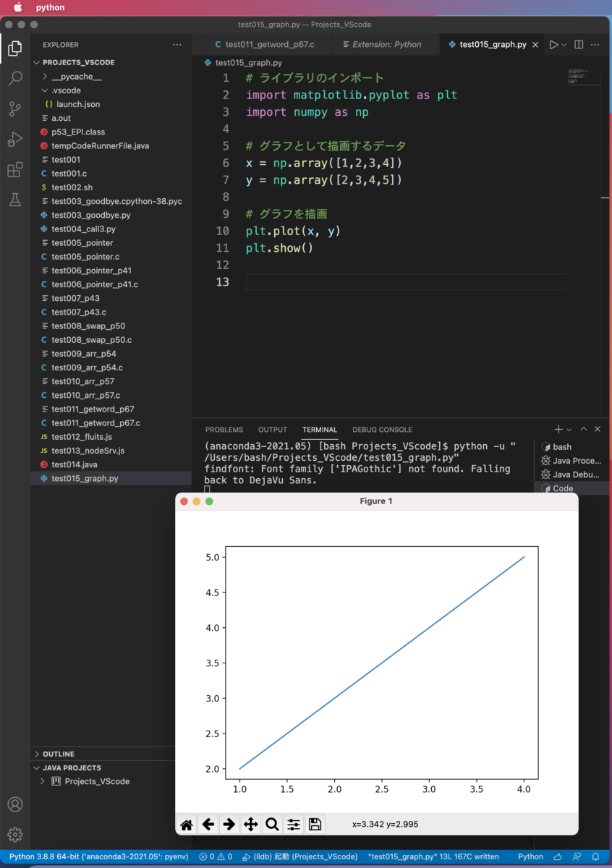The height and width of the screenshot is (868, 612).
Task: Open the OUTPUT panel tab
Action: pyautogui.click(x=273, y=430)
